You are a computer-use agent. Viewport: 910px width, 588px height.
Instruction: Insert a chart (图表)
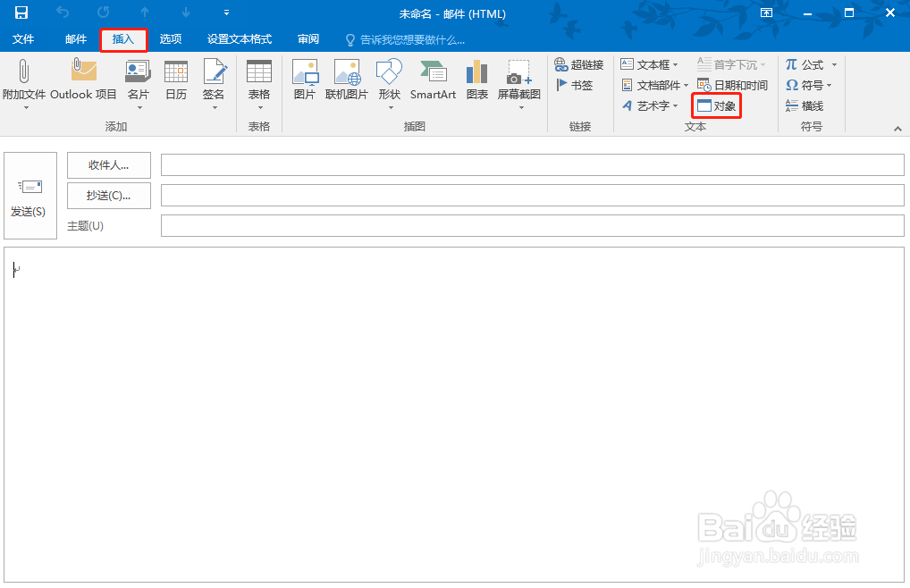coord(476,82)
